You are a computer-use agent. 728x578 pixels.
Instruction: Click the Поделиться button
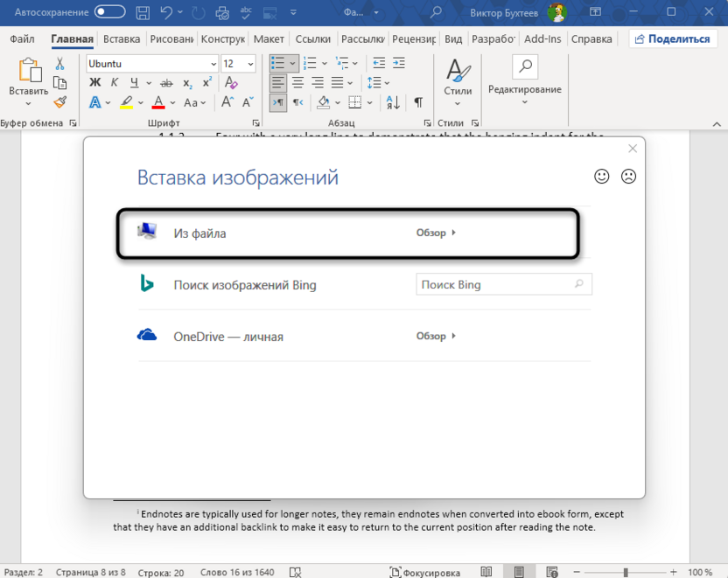673,39
